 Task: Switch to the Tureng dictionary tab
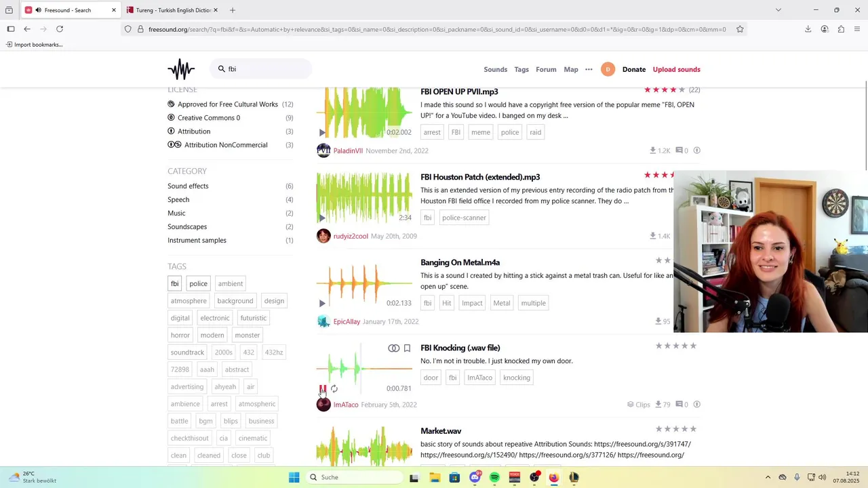pos(172,10)
